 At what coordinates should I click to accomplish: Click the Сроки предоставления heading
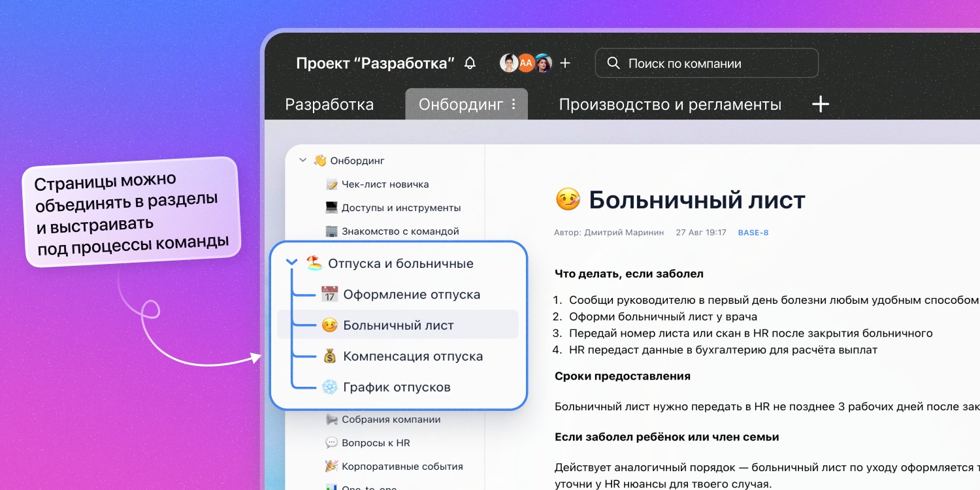[x=623, y=376]
